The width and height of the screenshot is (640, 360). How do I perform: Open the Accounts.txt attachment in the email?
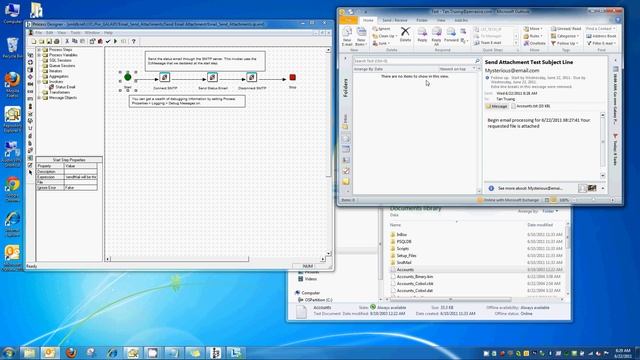click(x=531, y=106)
